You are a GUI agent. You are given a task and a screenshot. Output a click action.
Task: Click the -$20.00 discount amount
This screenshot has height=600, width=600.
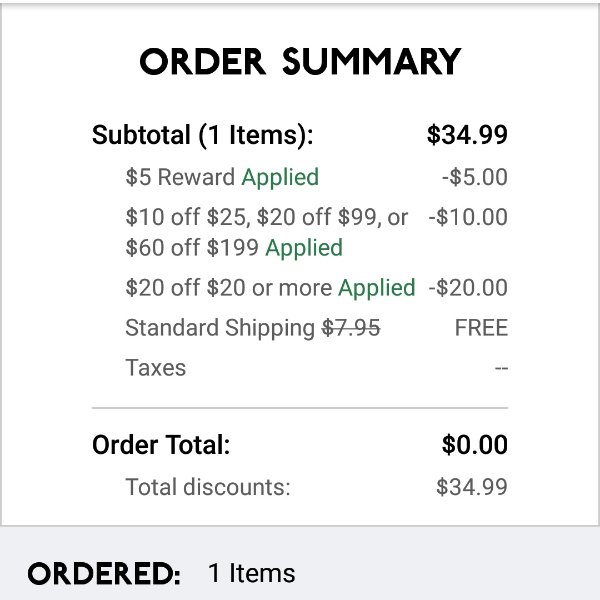(468, 288)
